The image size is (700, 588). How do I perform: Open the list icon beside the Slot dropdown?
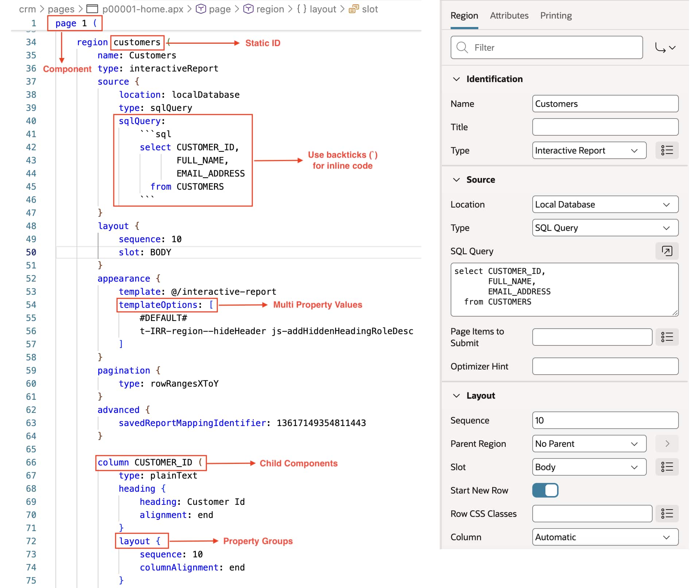click(x=667, y=467)
